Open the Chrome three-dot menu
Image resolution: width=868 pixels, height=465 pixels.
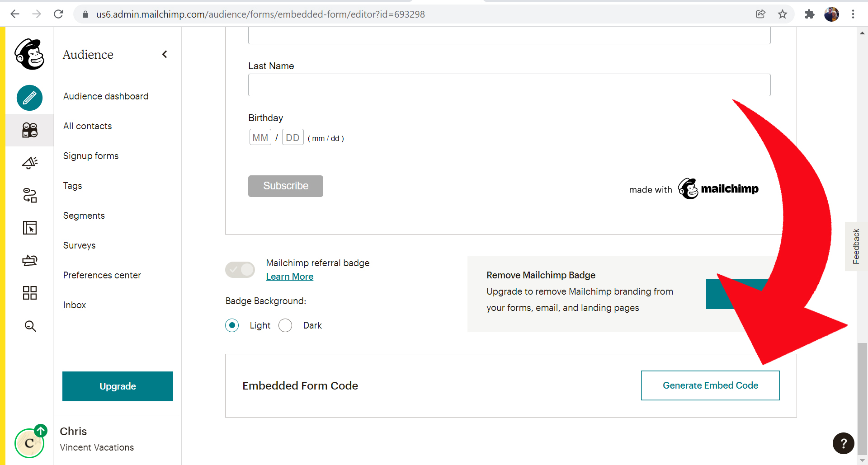click(x=853, y=14)
